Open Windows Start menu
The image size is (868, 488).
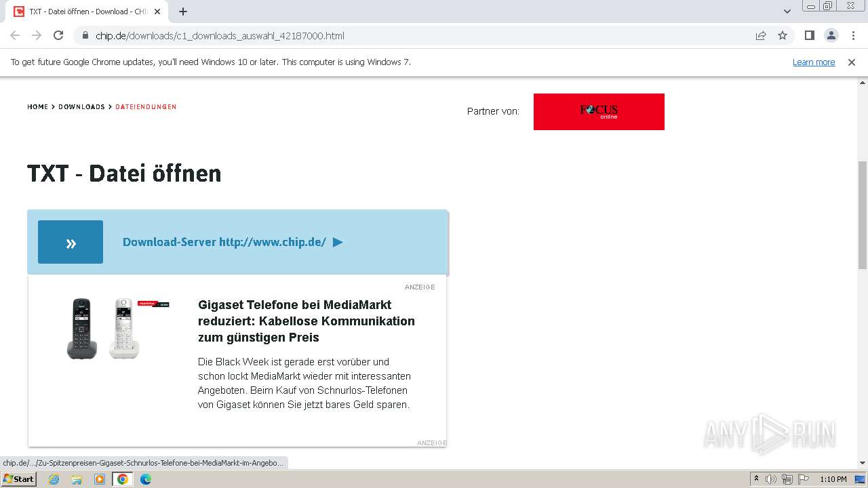coord(19,479)
